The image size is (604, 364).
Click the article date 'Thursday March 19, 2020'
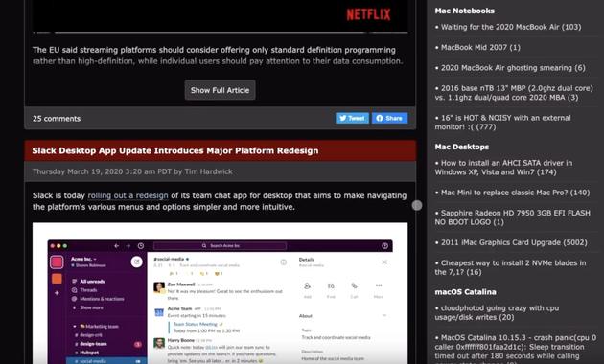(x=77, y=171)
